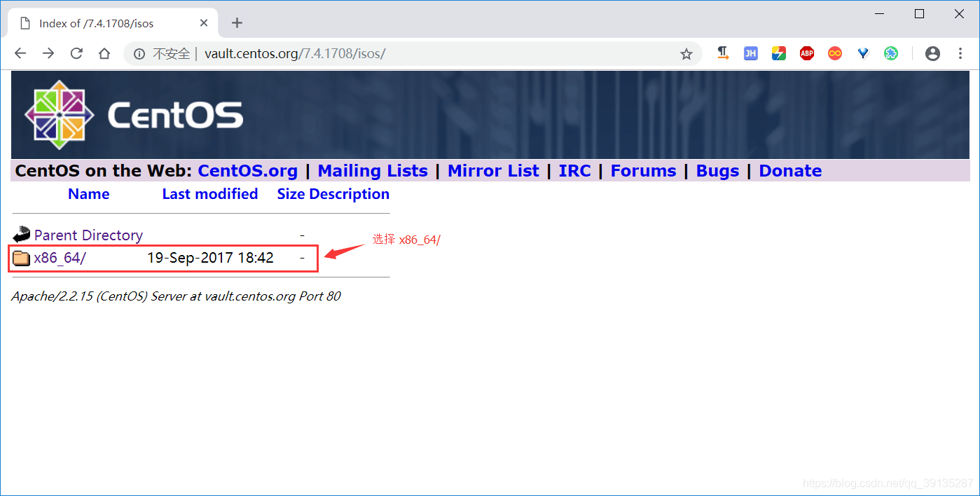Viewport: 980px width, 496px height.
Task: Sort listing by the Last modified column
Action: pos(209,194)
